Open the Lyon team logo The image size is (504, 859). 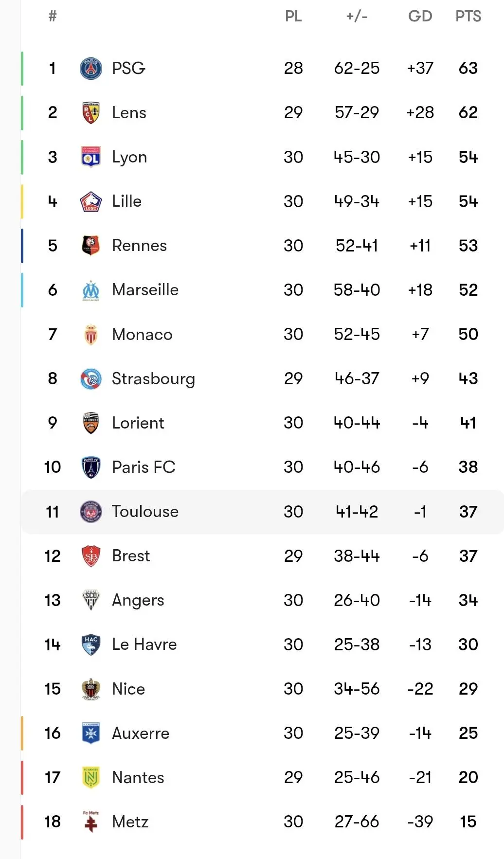click(91, 157)
